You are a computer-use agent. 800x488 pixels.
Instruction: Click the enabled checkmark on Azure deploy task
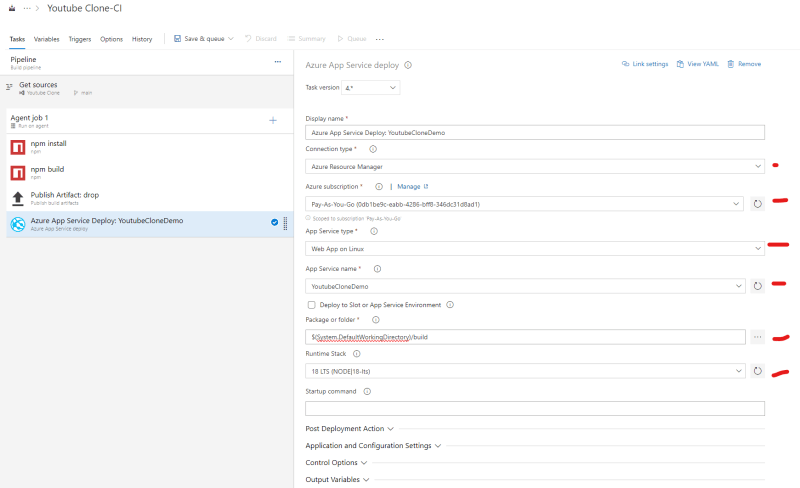274,222
